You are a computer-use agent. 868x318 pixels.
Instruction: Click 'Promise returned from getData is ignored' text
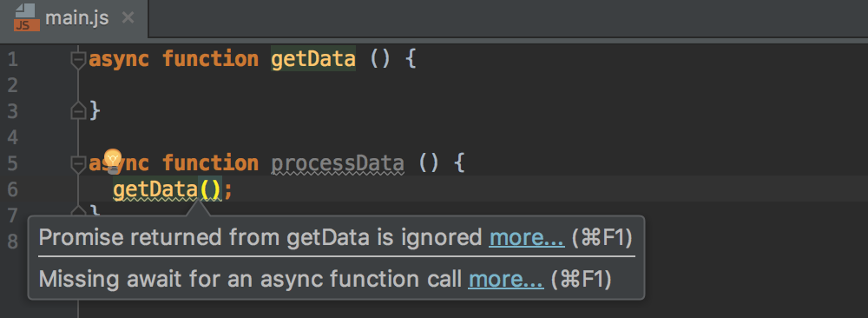(x=260, y=238)
